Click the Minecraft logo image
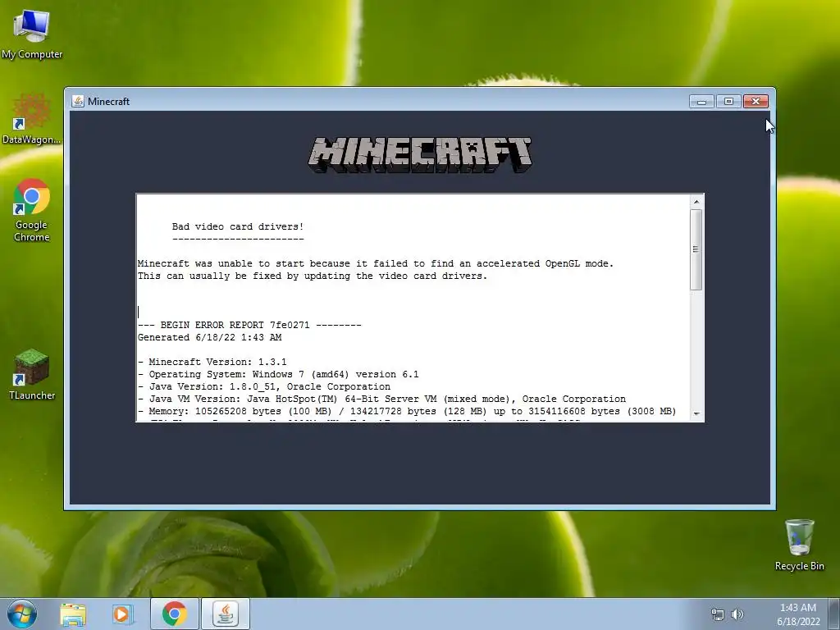 (420, 155)
